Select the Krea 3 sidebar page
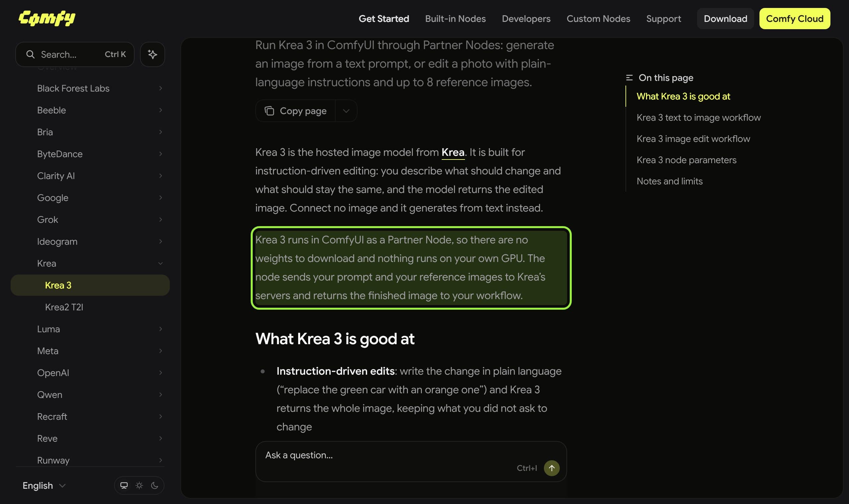 pos(90,285)
